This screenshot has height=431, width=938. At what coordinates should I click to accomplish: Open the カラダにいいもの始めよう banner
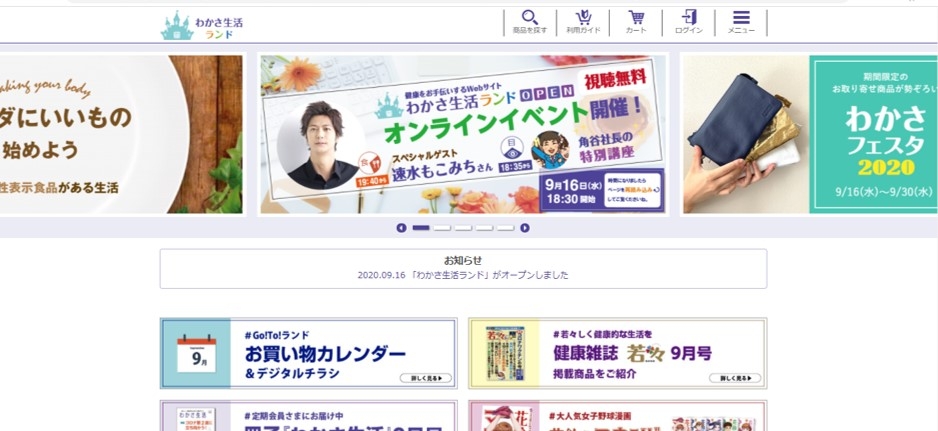(121, 135)
